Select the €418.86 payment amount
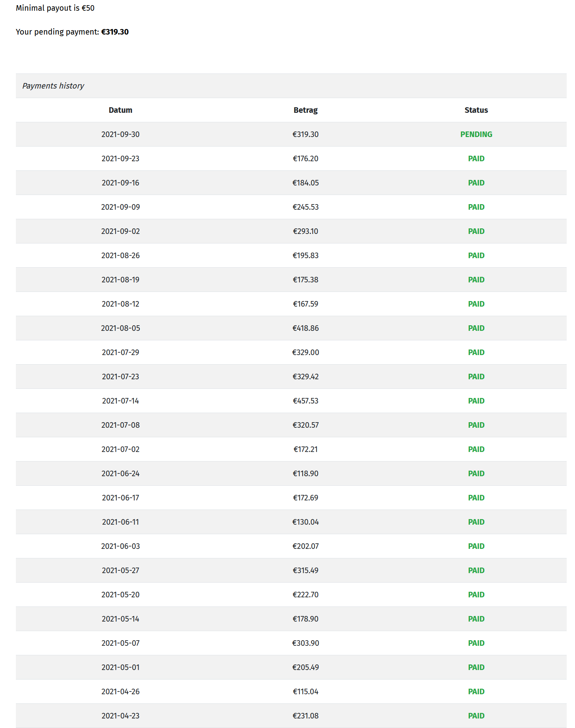Image resolution: width=575 pixels, height=728 pixels. click(x=305, y=328)
